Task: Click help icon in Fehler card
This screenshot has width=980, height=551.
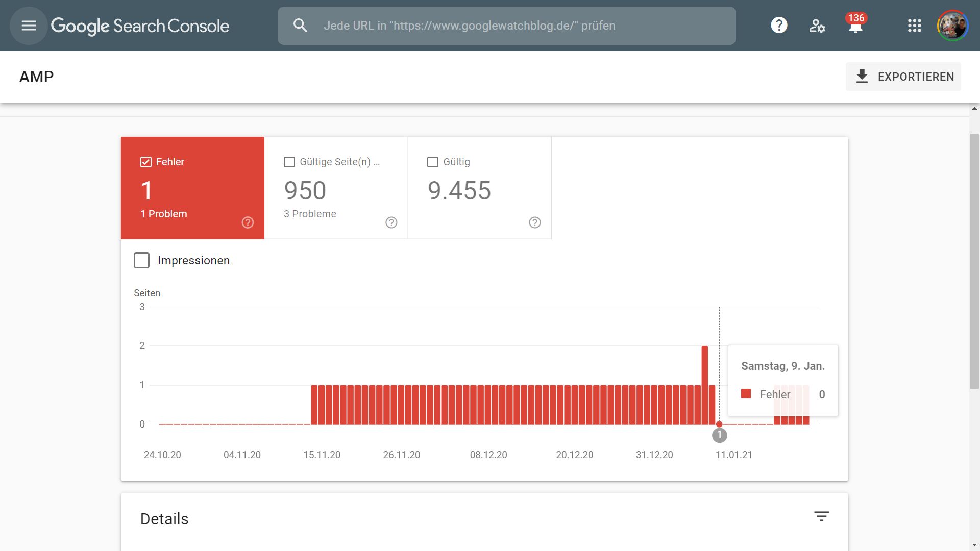Action: (248, 222)
